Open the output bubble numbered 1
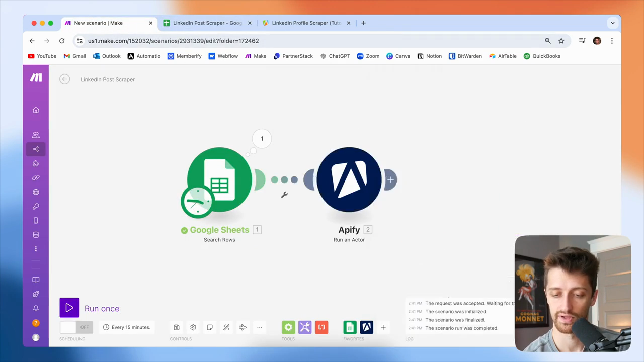644x362 pixels. point(262,139)
